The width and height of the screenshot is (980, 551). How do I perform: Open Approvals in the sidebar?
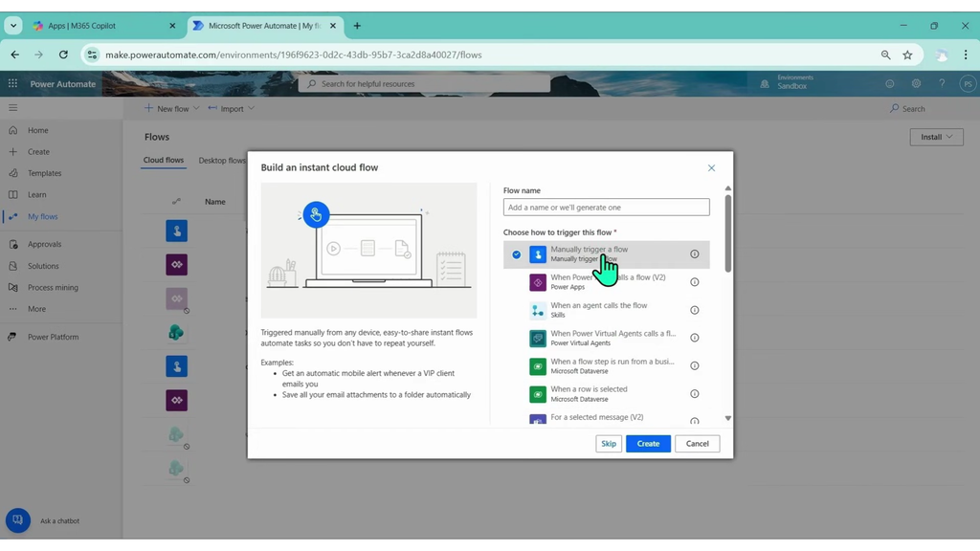pos(44,244)
